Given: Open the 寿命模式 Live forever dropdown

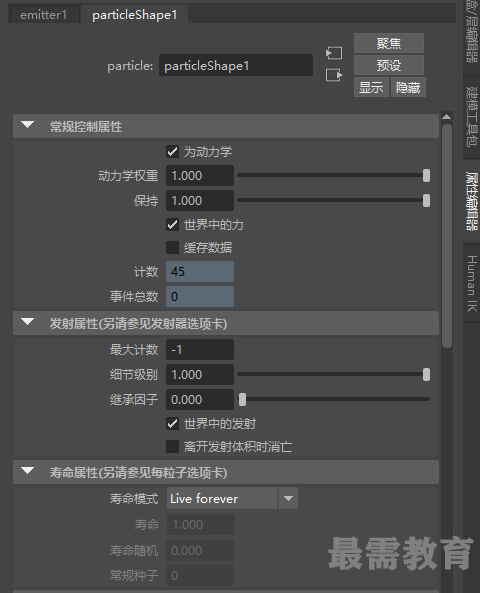Looking at the screenshot, I should point(232,498).
